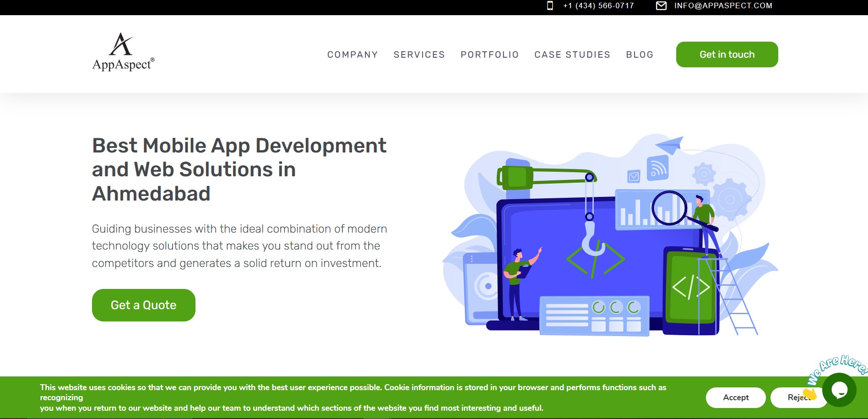Click the magnifying glass in hero illustration

670,208
